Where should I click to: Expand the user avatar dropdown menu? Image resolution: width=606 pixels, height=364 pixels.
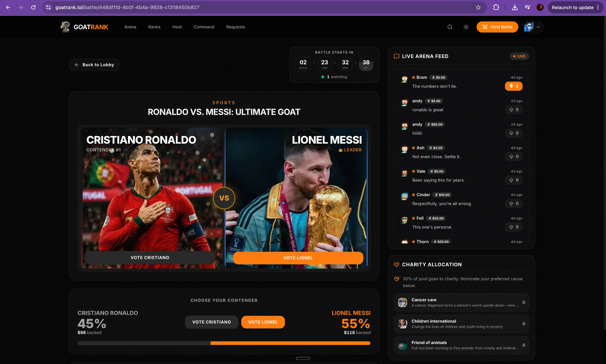[x=533, y=27]
